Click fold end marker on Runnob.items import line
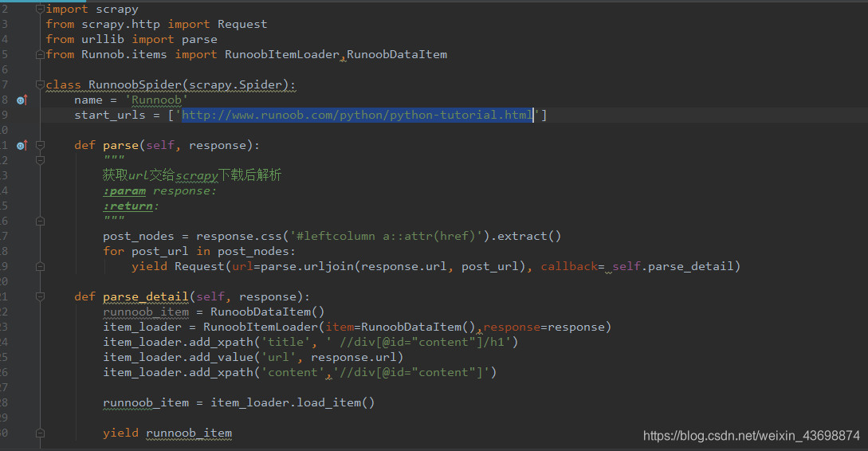Image resolution: width=868 pixels, height=451 pixels. click(40, 54)
